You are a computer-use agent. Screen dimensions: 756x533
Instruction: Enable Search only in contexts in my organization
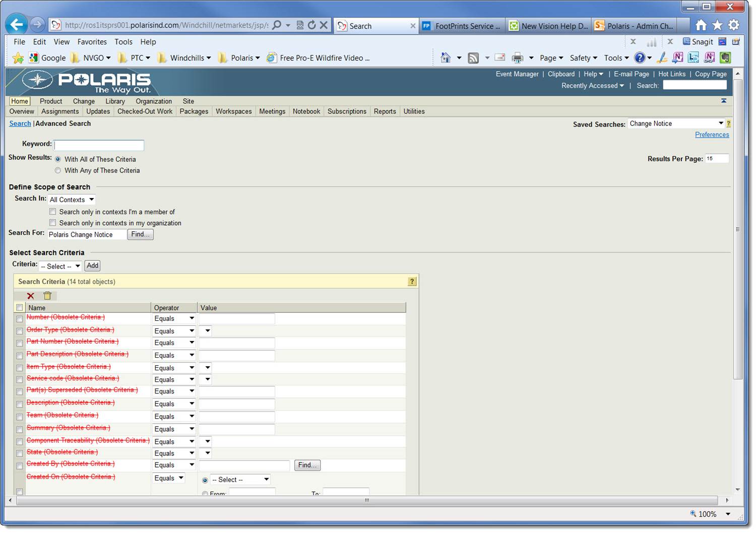[x=53, y=223]
